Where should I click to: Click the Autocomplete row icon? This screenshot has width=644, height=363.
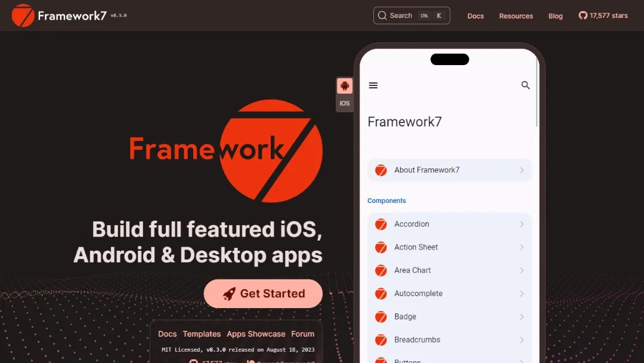coord(380,294)
